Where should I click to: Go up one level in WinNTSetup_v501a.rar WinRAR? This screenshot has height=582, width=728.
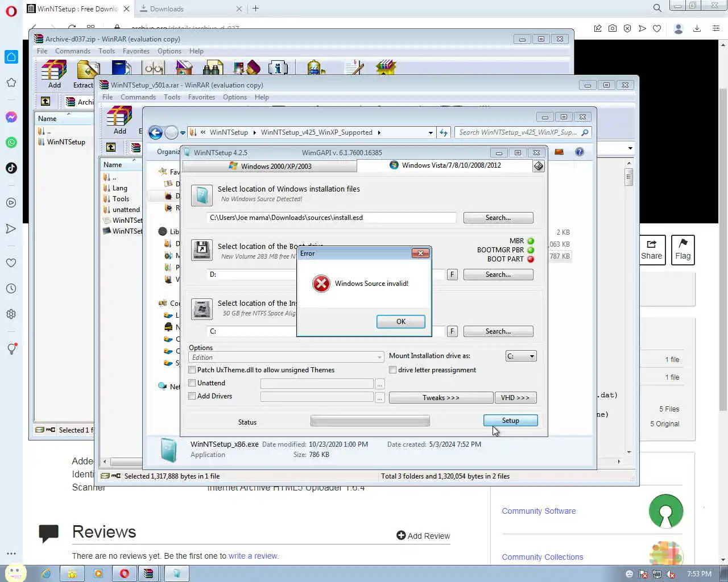click(x=111, y=147)
